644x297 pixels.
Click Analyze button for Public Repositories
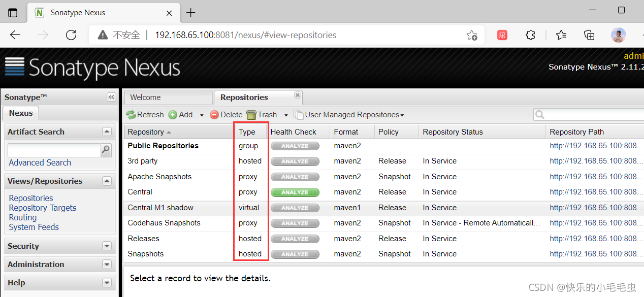[x=295, y=146]
